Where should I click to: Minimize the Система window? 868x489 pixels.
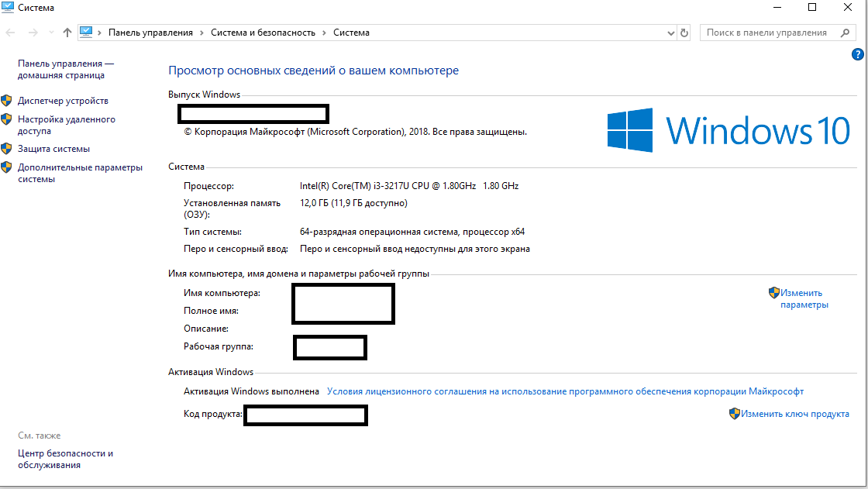click(x=777, y=7)
